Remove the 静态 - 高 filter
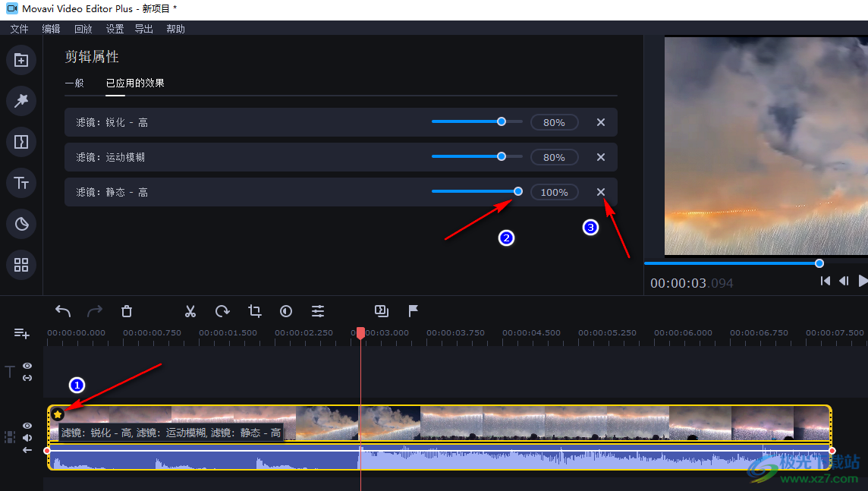 point(601,192)
